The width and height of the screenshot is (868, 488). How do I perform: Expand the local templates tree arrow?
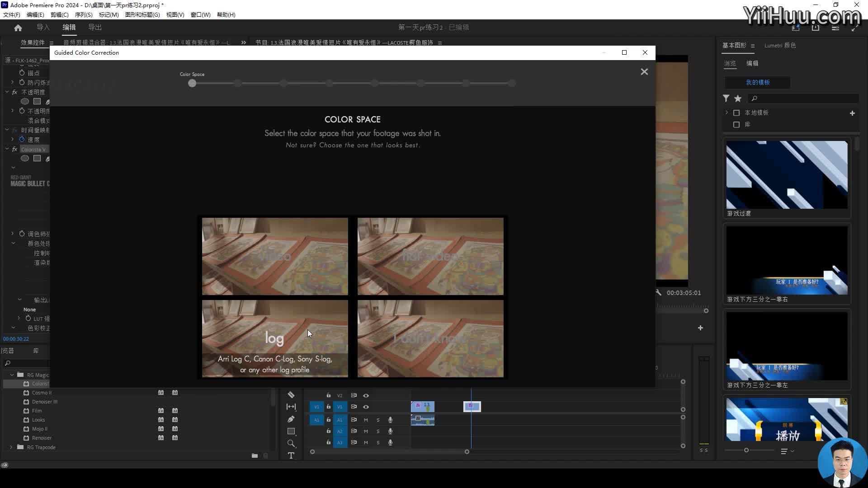[726, 113]
